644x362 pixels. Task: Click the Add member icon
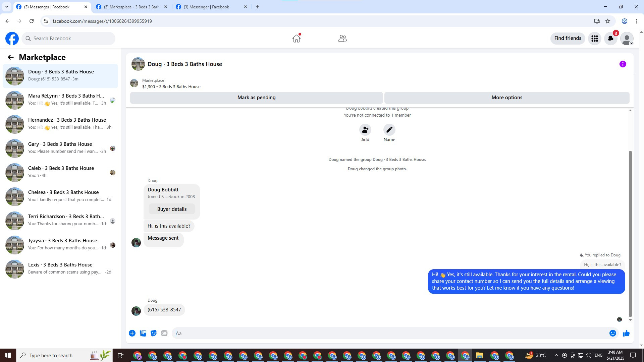coord(365,130)
